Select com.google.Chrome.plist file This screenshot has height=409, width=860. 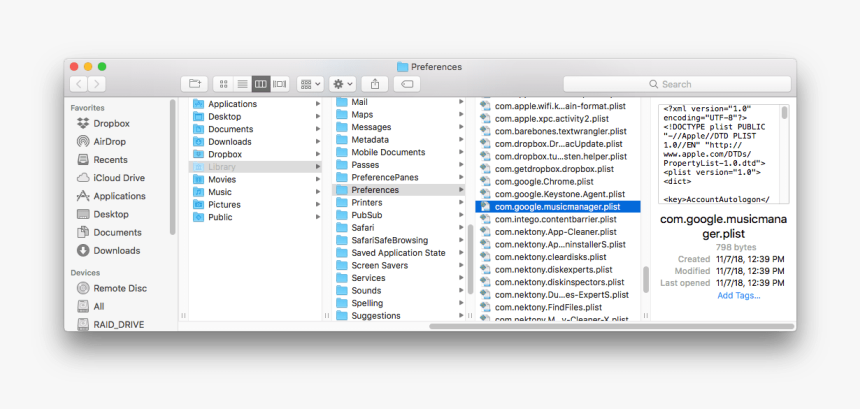[x=558, y=181]
